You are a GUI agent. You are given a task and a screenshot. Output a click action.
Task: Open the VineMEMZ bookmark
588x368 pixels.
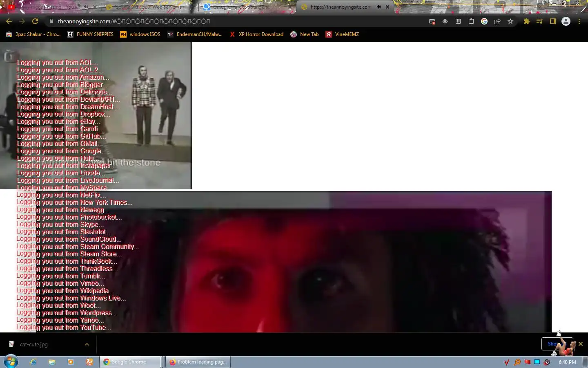[342, 34]
